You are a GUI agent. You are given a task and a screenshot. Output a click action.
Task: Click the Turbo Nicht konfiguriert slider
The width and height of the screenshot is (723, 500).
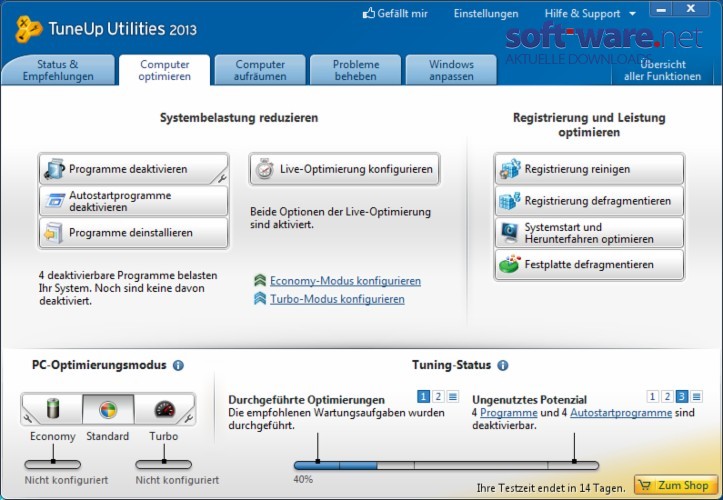164,464
